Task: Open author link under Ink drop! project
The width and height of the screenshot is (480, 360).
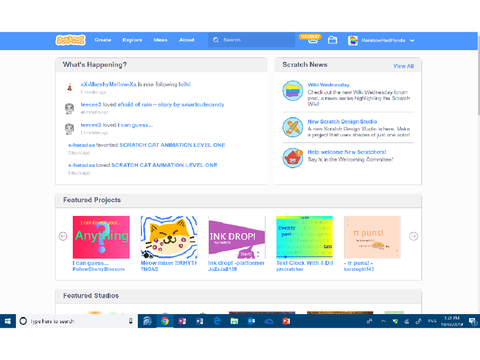Action: click(222, 269)
